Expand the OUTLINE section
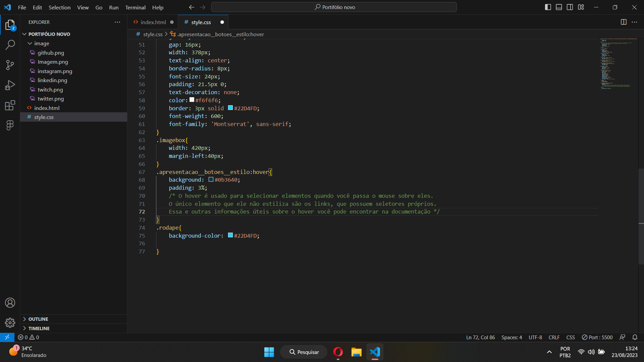 pyautogui.click(x=74, y=319)
